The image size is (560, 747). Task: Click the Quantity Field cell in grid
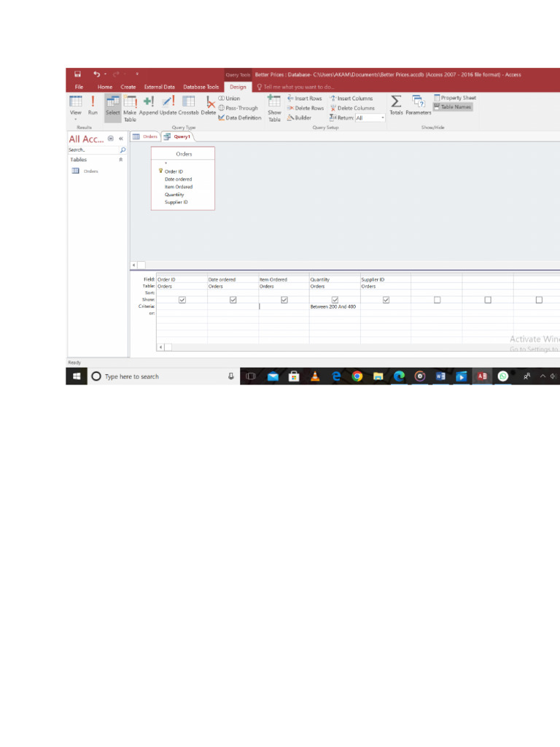coord(335,279)
